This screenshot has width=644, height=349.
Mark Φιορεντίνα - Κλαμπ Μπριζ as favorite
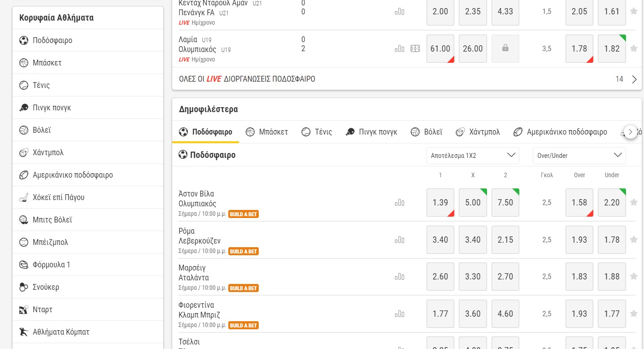pyautogui.click(x=635, y=314)
